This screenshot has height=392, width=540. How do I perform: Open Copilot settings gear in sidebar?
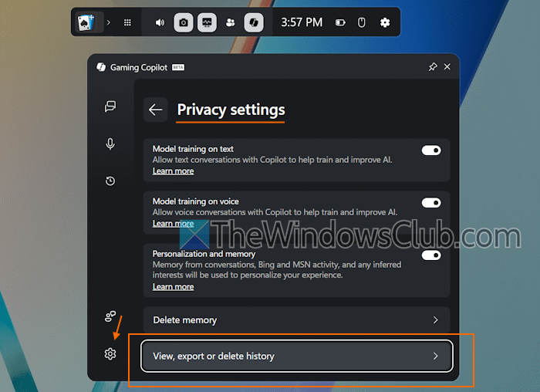pyautogui.click(x=110, y=353)
